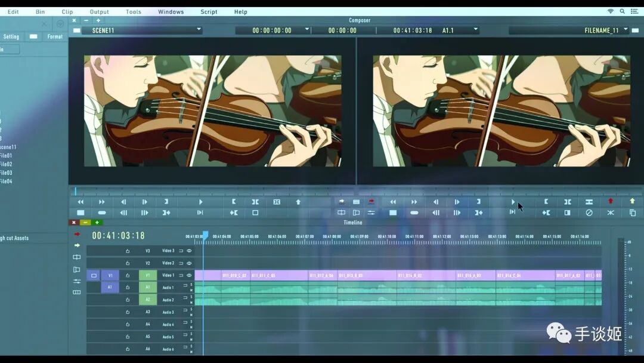
Task: Open 00:00:00:00 timecode dropdown arrow
Action: tap(307, 30)
